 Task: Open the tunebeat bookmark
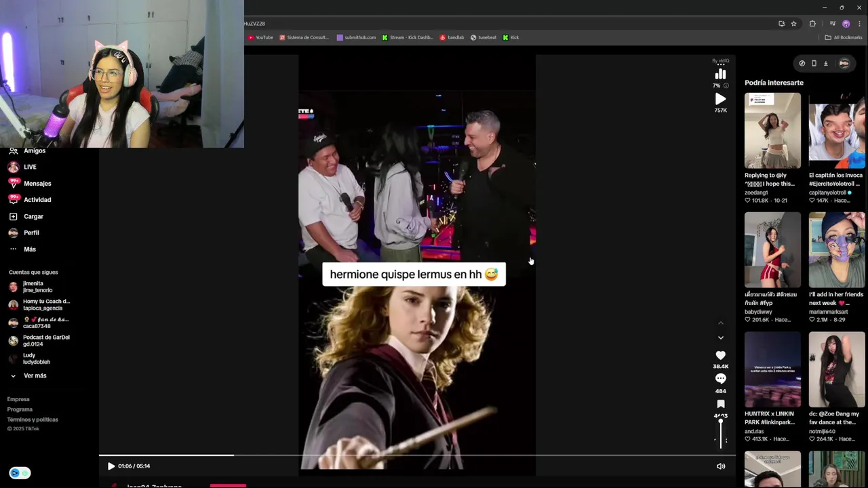click(484, 37)
